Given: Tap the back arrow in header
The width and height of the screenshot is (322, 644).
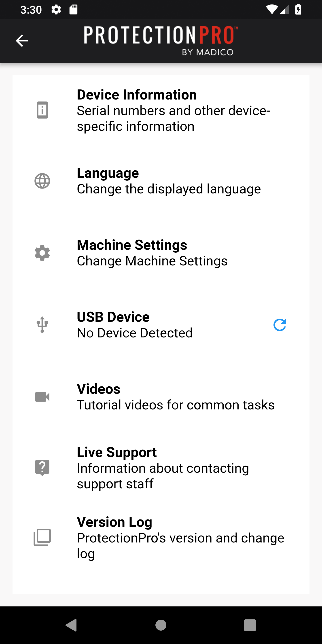Looking at the screenshot, I should click(x=22, y=40).
